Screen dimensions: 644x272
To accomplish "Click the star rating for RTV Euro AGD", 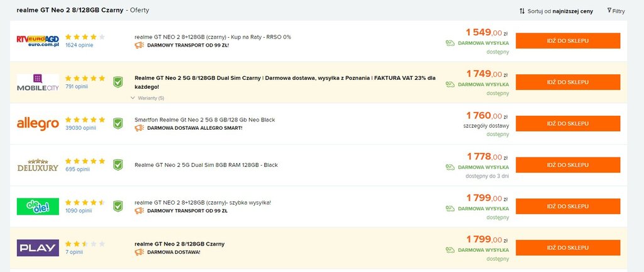I will pos(85,37).
